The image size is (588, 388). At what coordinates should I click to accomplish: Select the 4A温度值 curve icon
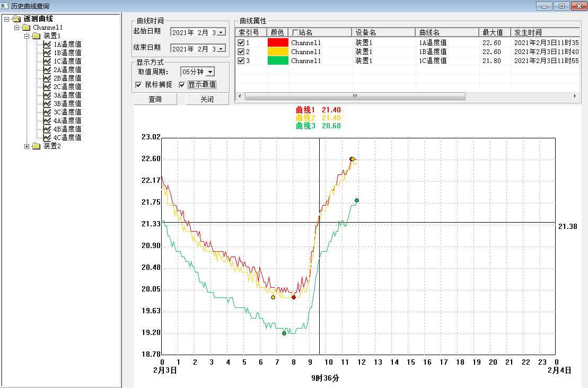point(47,121)
